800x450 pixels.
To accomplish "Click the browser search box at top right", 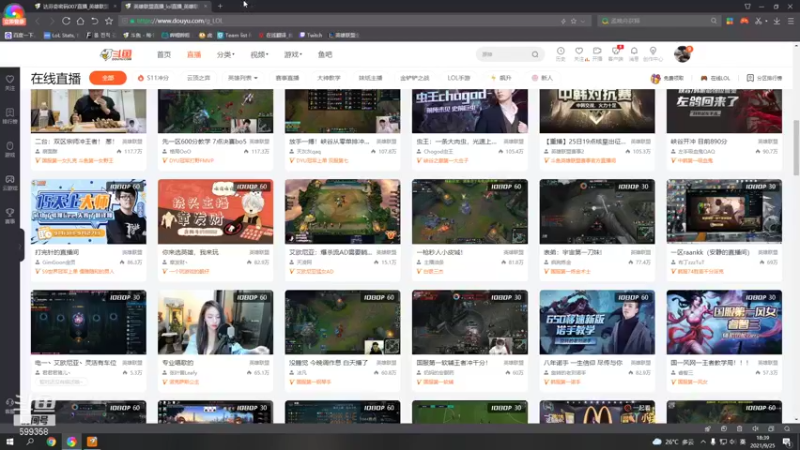I will click(658, 21).
